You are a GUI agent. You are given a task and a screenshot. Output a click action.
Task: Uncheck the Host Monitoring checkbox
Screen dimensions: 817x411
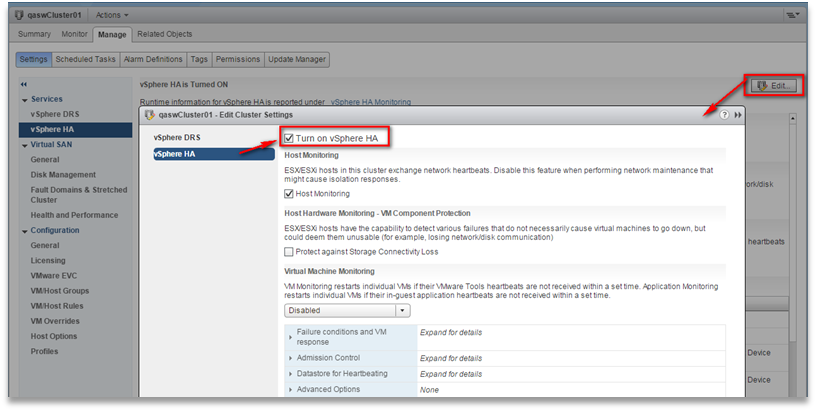coord(290,193)
